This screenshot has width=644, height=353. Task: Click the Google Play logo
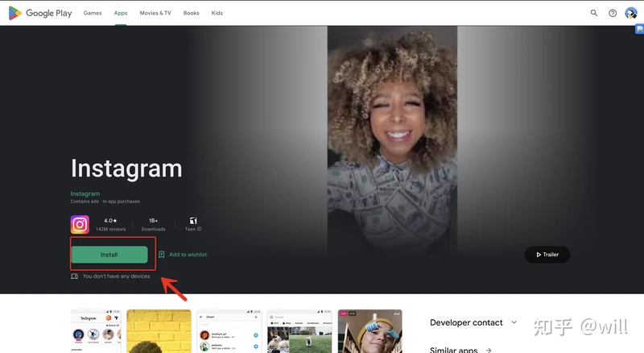click(x=39, y=13)
